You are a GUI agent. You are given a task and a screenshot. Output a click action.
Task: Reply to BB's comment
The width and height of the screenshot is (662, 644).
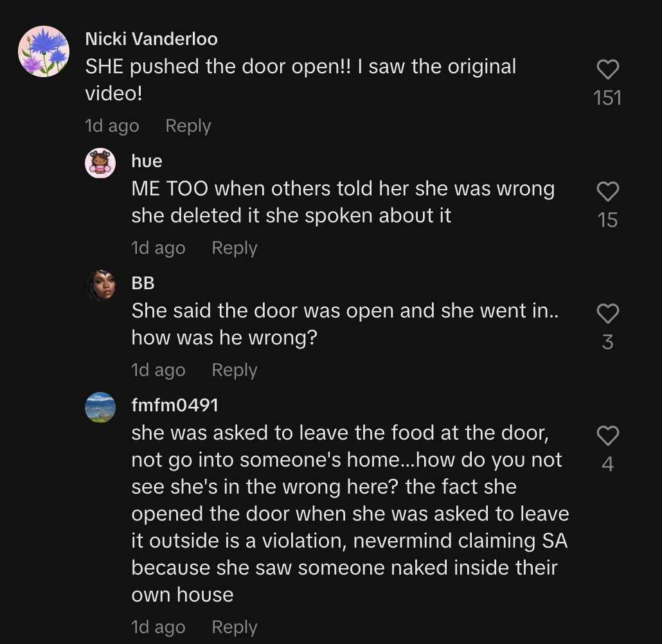pos(234,370)
